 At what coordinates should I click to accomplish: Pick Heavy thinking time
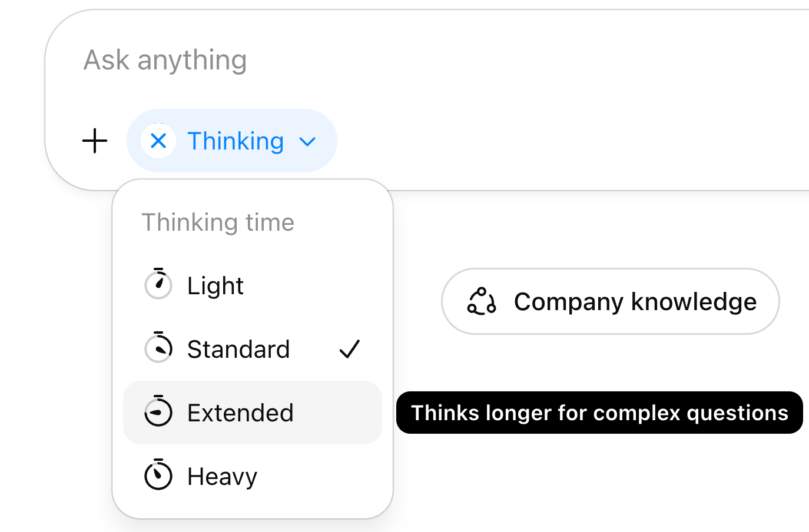coord(223,477)
